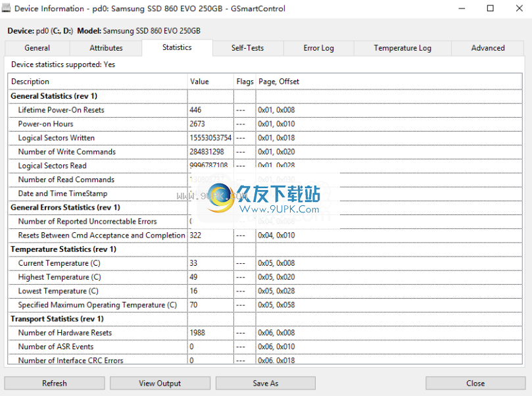Screen dimensions: 532x396
Task: Select the Current Temperature (C) row
Action: 265,263
